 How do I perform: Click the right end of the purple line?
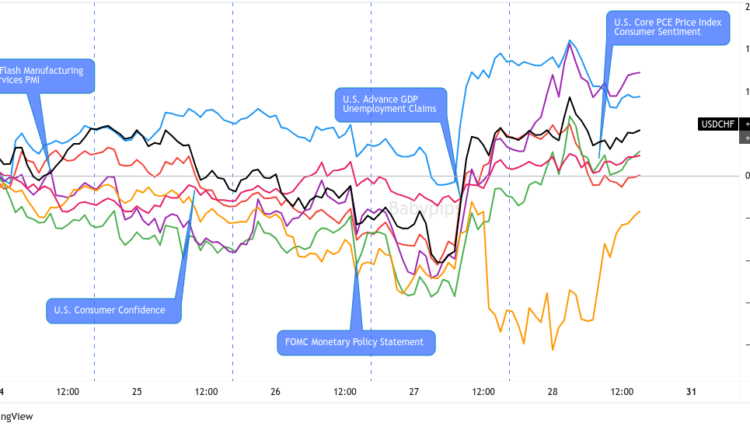click(639, 72)
